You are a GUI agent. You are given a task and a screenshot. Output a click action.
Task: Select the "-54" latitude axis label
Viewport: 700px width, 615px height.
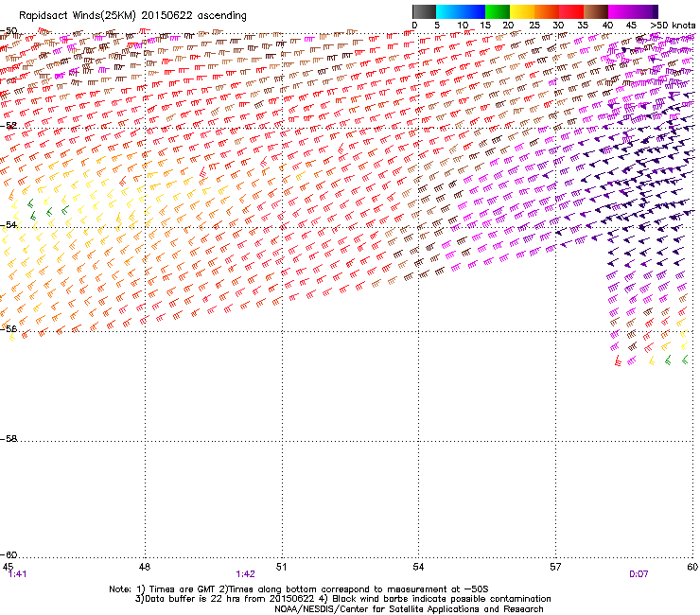pos(9,224)
